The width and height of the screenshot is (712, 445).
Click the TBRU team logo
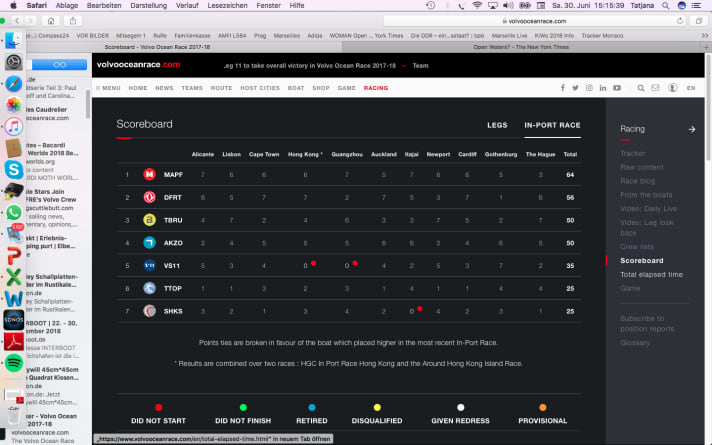[x=149, y=220]
